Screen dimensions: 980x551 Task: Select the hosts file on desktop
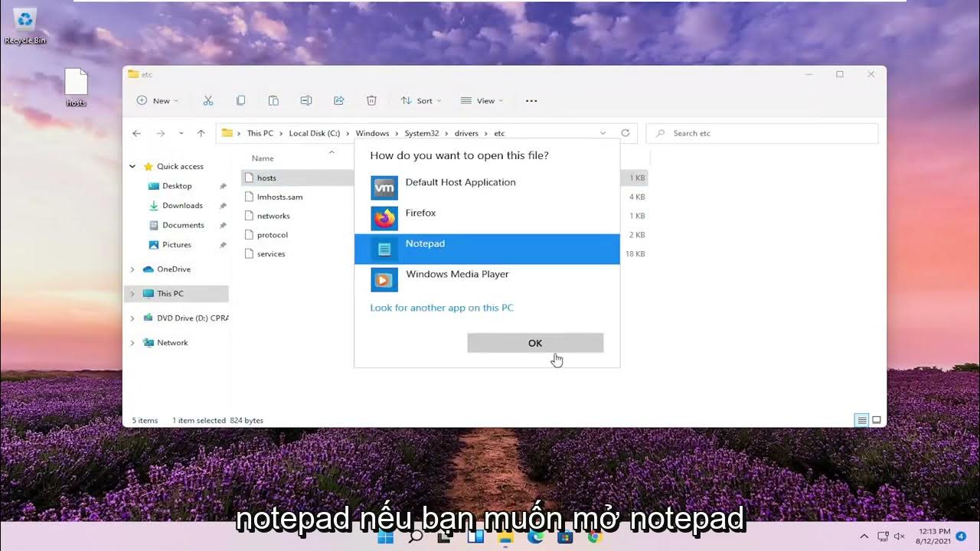(x=76, y=86)
